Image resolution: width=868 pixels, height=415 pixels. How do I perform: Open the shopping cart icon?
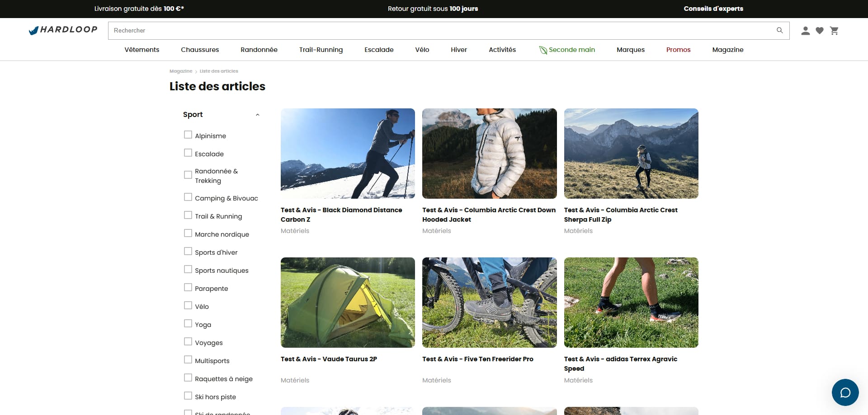tap(835, 31)
